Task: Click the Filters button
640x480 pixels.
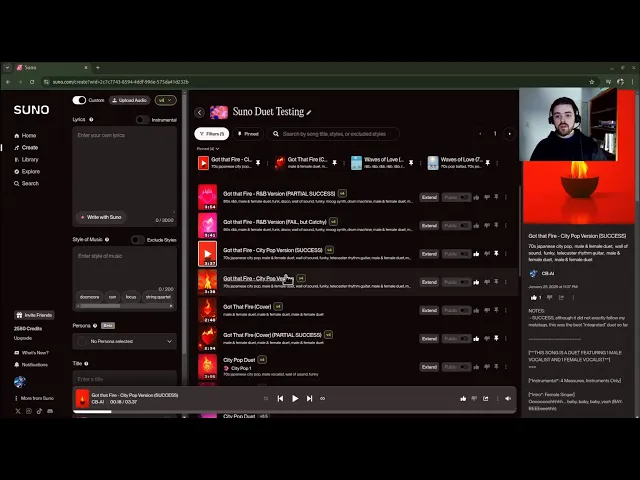Action: point(212,134)
